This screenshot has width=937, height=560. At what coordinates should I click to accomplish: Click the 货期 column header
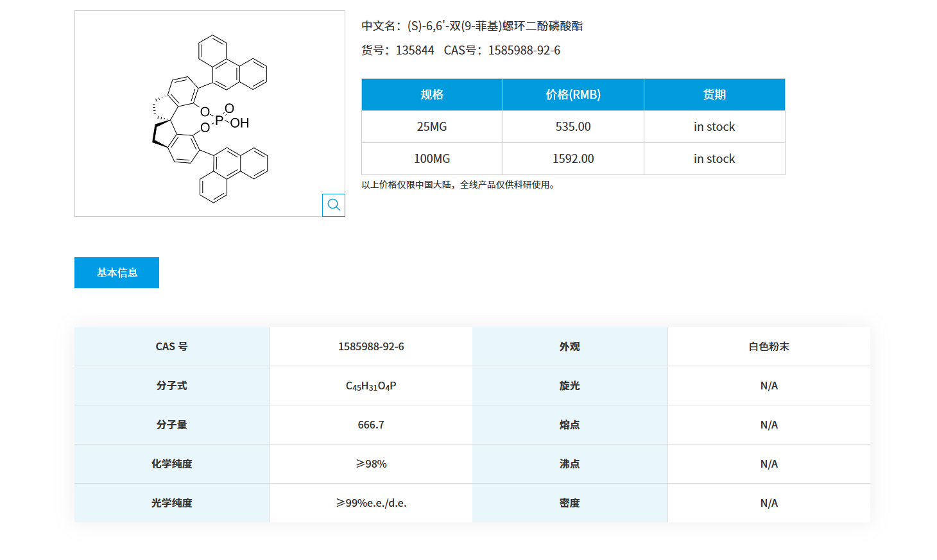click(x=714, y=94)
